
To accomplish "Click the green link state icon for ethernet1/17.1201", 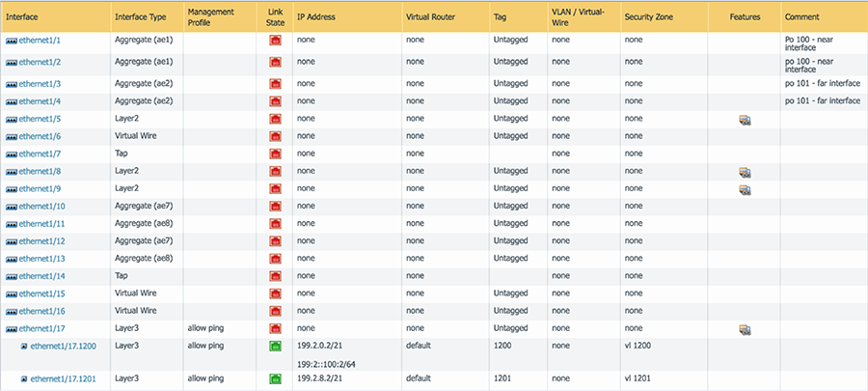I will point(275,378).
